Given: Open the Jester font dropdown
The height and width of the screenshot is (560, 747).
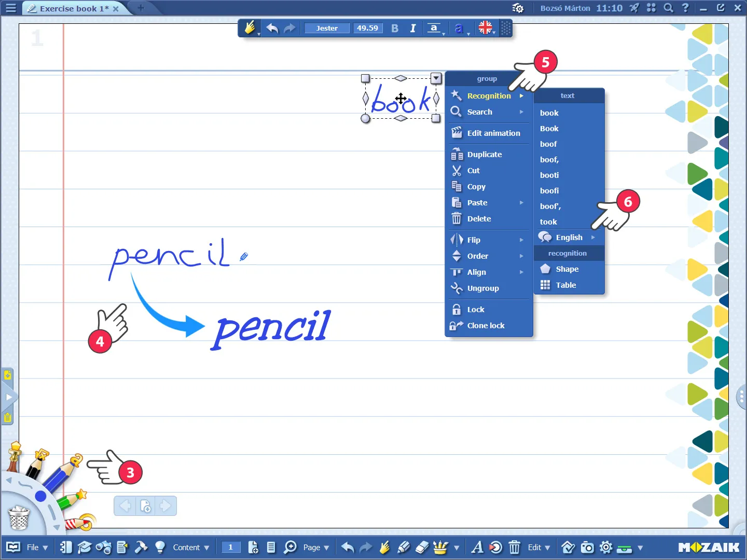Looking at the screenshot, I should [x=327, y=29].
